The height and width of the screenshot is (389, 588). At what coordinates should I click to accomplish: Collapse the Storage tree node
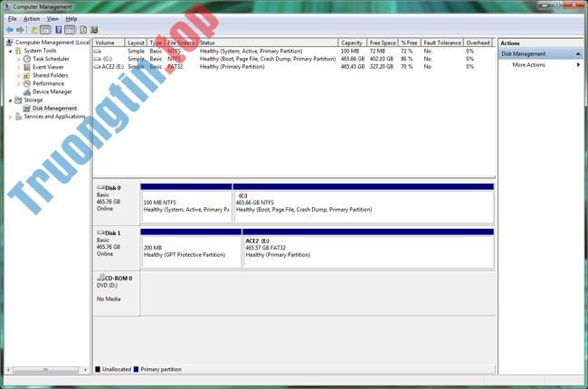[x=10, y=100]
